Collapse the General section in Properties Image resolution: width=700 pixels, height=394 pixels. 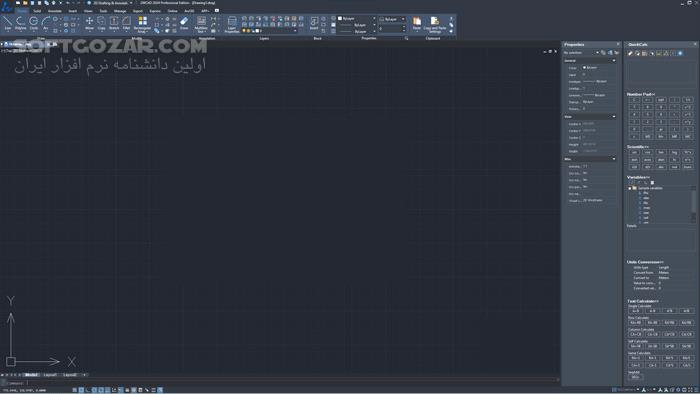tap(614, 61)
